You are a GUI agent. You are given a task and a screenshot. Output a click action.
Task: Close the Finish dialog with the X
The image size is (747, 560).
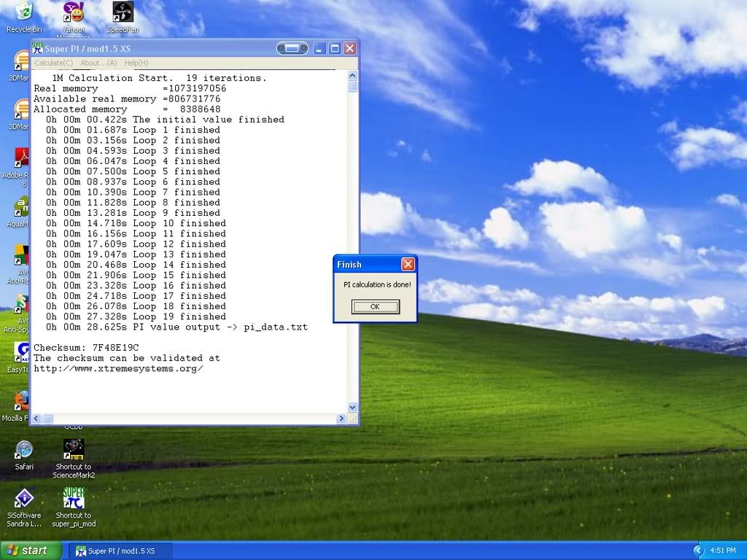(x=408, y=264)
